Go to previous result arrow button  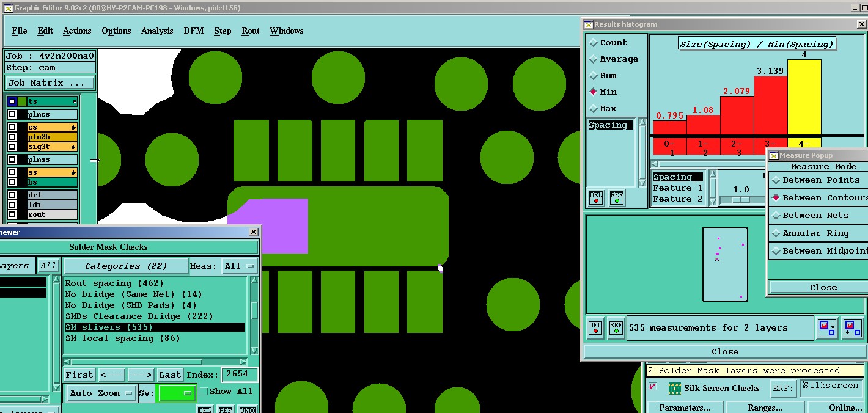111,375
